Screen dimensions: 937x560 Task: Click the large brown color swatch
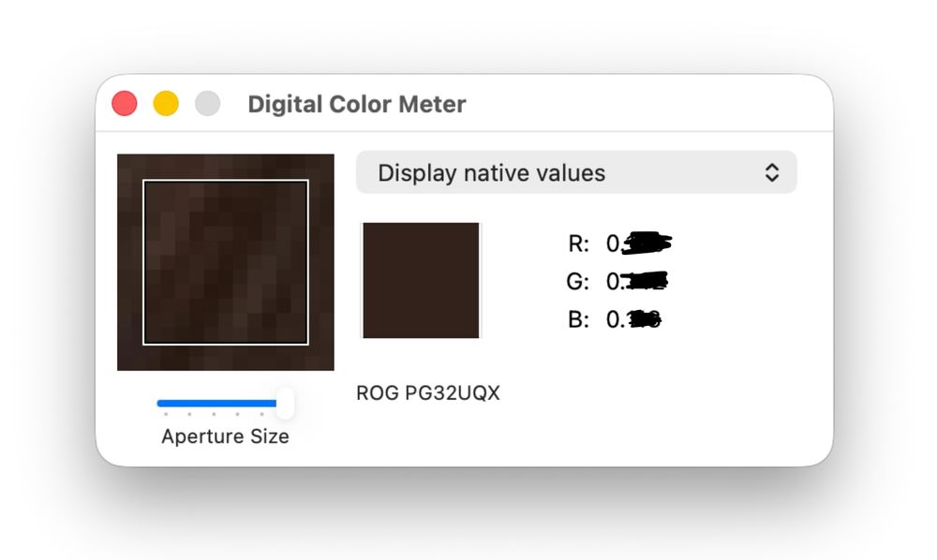point(421,280)
